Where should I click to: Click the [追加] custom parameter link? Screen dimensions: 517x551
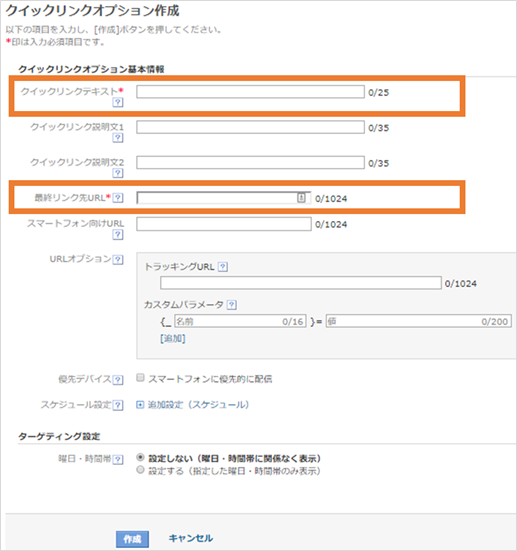pyautogui.click(x=173, y=339)
